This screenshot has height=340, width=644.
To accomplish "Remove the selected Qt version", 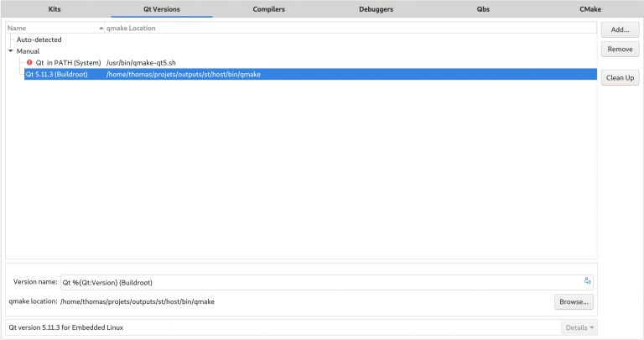I will (621, 49).
